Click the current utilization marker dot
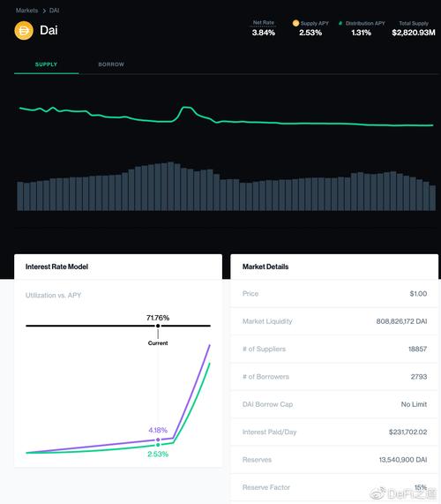Viewport: 441px width, 504px height. tap(158, 326)
